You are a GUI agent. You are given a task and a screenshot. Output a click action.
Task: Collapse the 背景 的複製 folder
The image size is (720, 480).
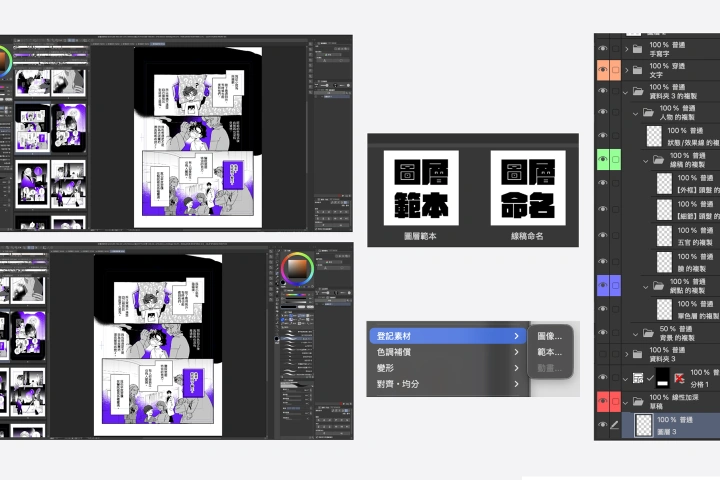(x=636, y=334)
